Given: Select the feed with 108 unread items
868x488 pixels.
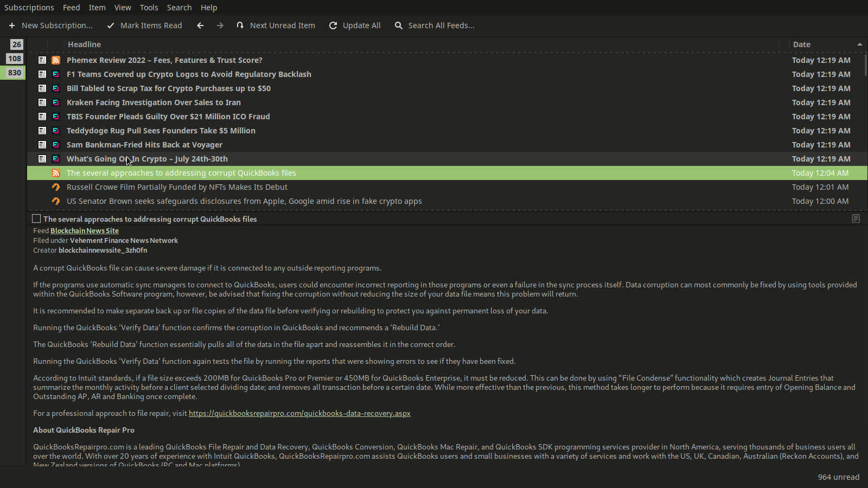Looking at the screenshot, I should [14, 59].
